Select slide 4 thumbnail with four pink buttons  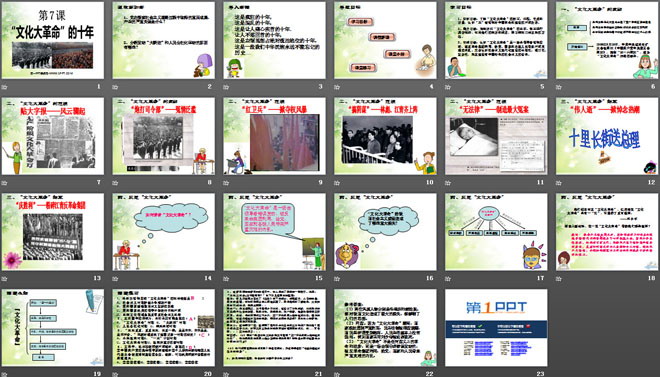(x=385, y=40)
